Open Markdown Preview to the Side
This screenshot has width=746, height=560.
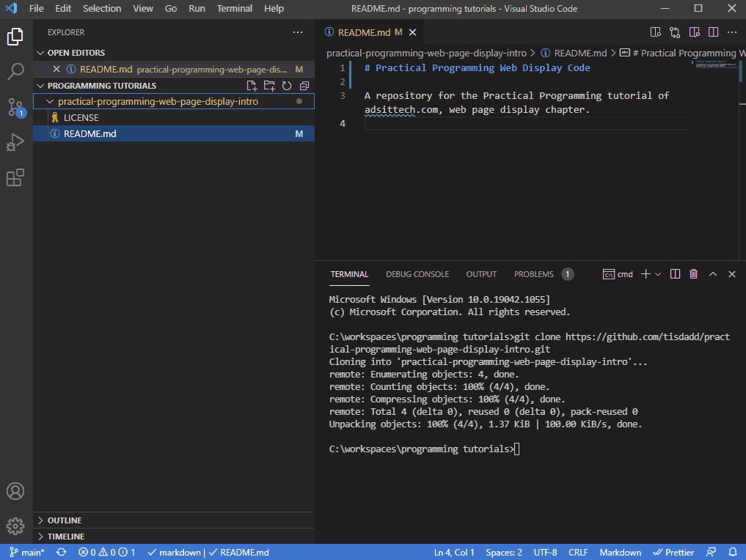tap(694, 32)
